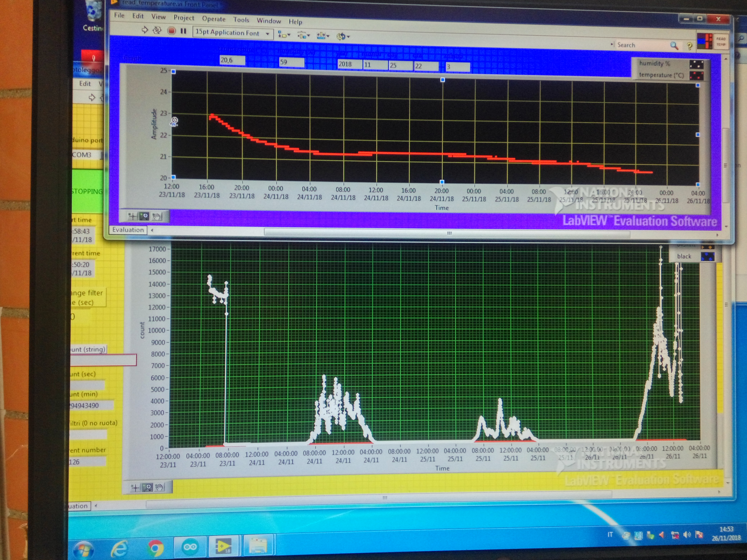Open the Align Objects dropdown

pos(284,34)
